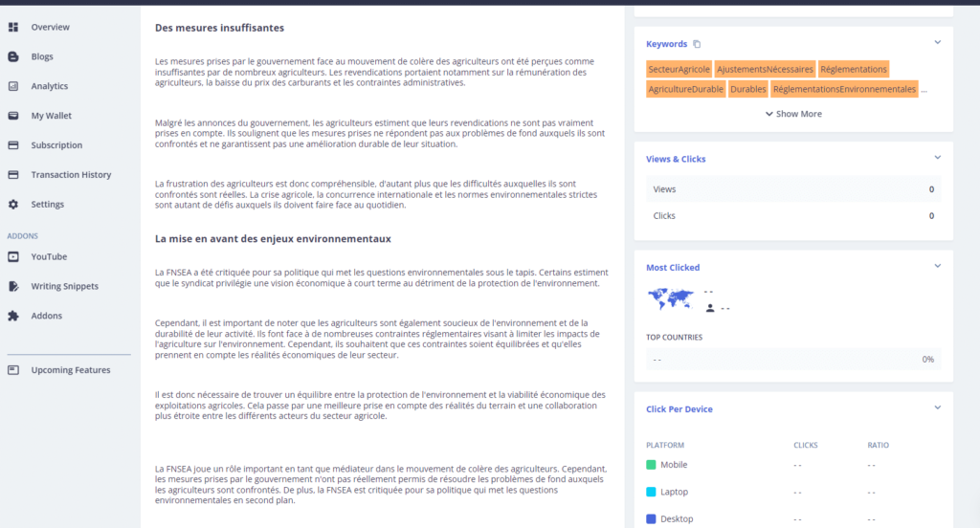The image size is (980, 528).
Task: Click paragraph starting "La FNSEA a été critiquée"
Action: [381, 278]
